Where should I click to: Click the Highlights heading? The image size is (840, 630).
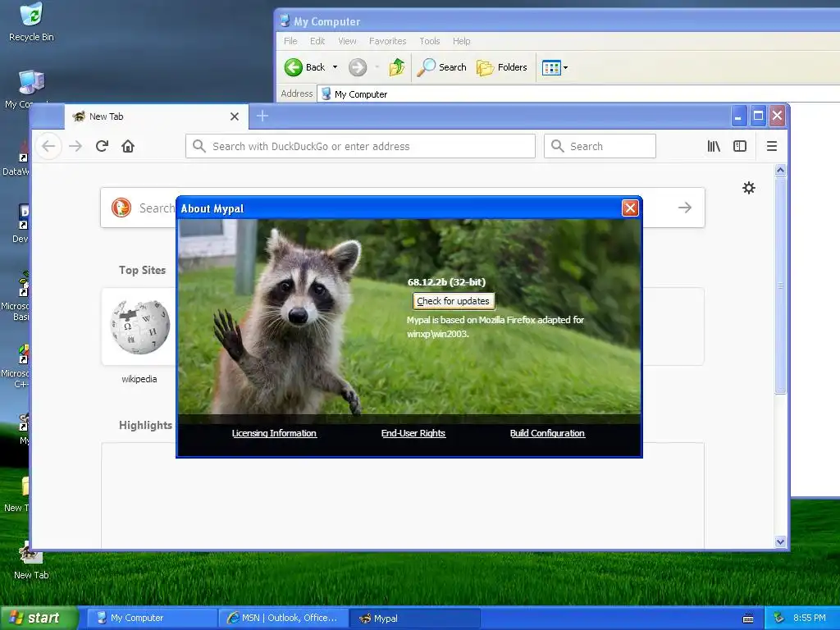click(145, 426)
